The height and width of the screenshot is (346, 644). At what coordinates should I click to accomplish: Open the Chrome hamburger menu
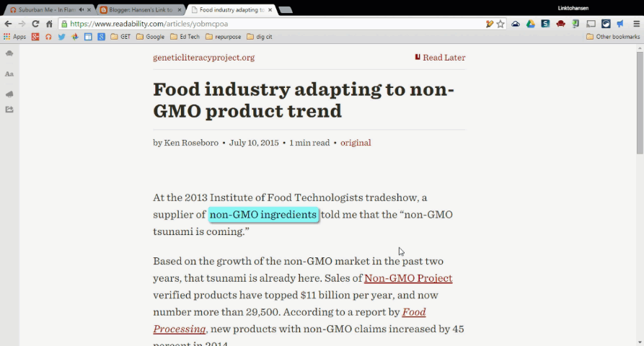click(x=636, y=24)
